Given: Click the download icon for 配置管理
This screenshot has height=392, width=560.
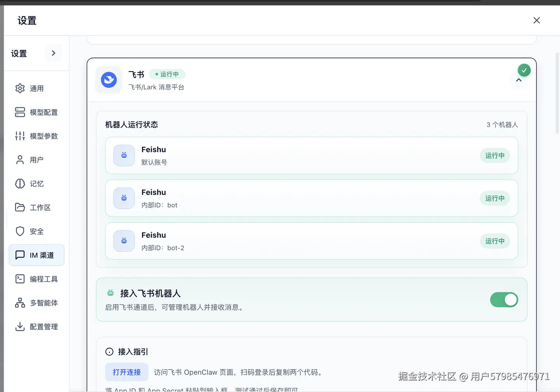Looking at the screenshot, I should point(20,327).
